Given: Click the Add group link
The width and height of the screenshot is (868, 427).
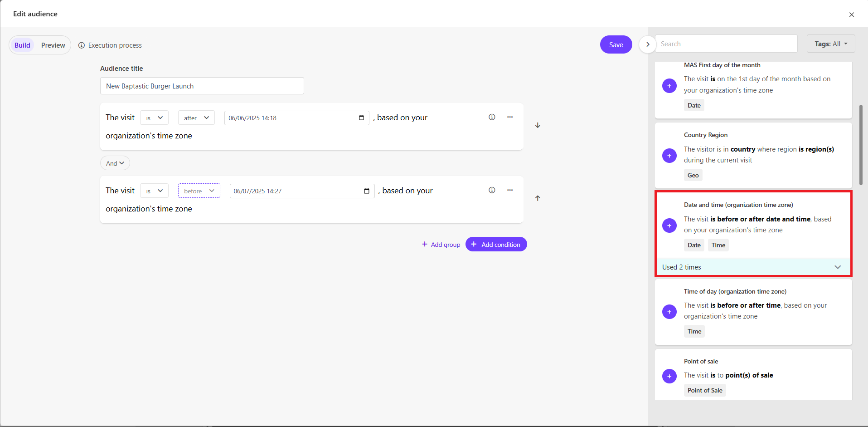Looking at the screenshot, I should [x=441, y=245].
